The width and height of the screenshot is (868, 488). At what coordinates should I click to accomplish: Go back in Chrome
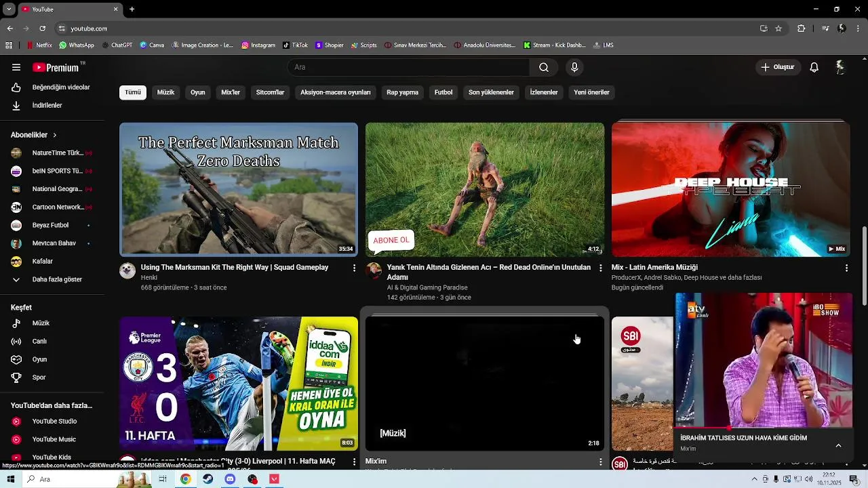(x=10, y=28)
